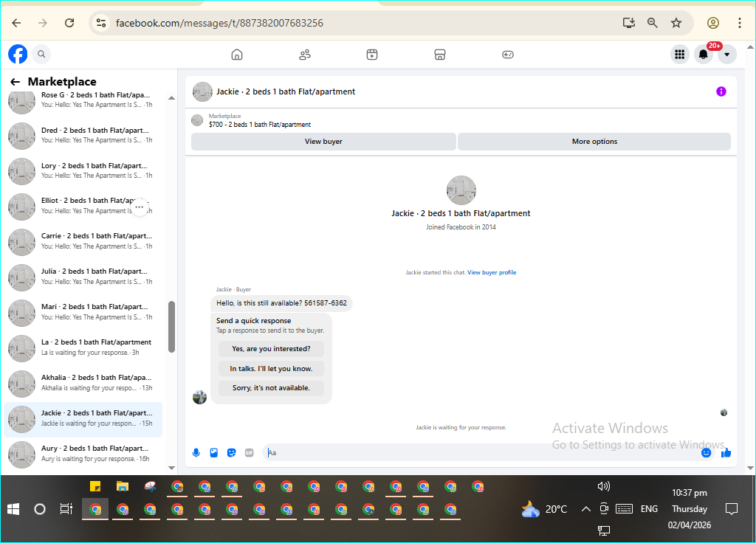Select the Jackie conversation in the list
Viewport: 756px width, 543px height.
tap(83, 418)
